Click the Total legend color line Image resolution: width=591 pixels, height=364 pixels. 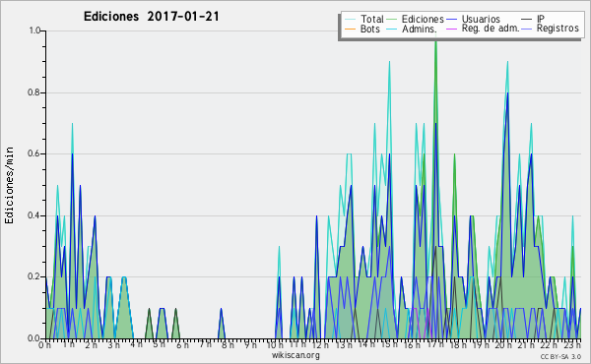point(350,20)
